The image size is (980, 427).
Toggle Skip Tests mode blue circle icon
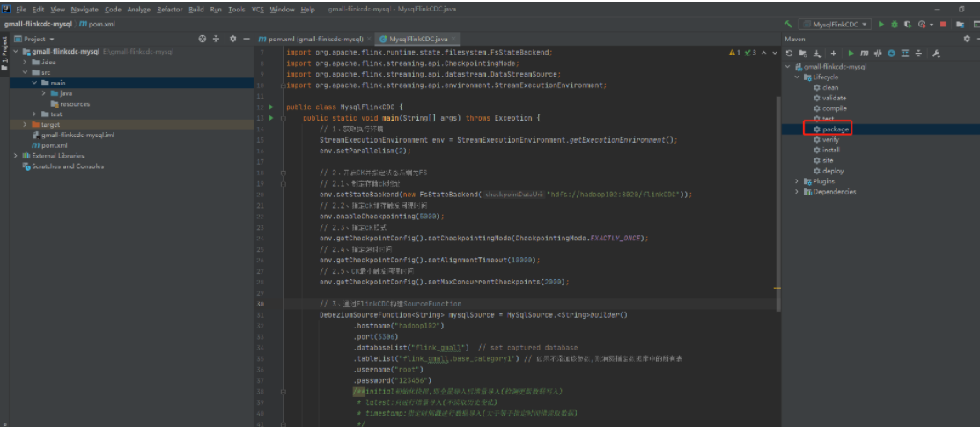pyautogui.click(x=892, y=54)
